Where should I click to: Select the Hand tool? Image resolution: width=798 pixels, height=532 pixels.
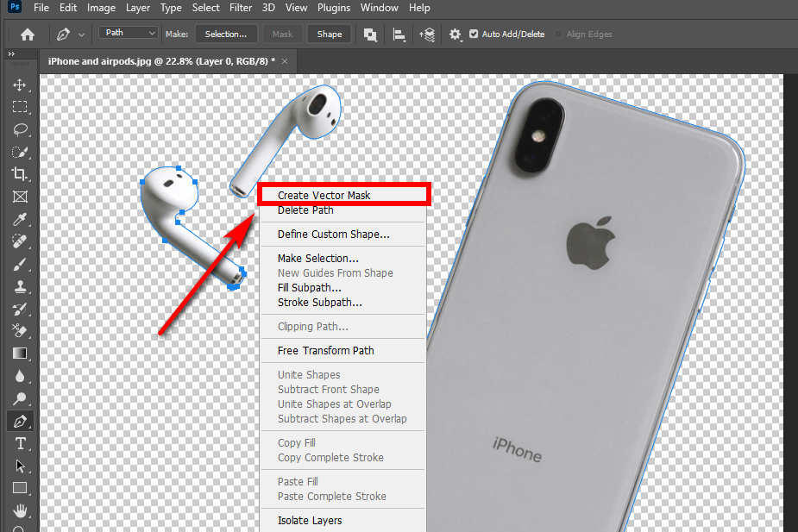[x=19, y=510]
